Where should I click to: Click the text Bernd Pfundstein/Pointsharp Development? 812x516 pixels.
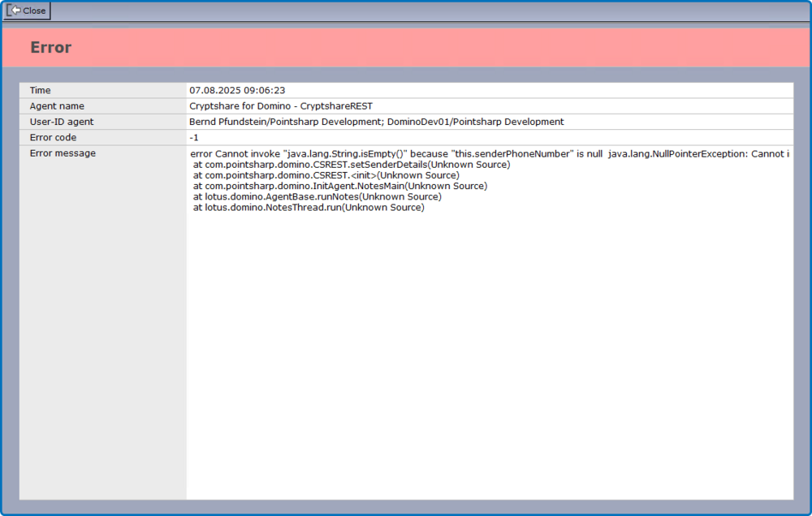coord(287,122)
